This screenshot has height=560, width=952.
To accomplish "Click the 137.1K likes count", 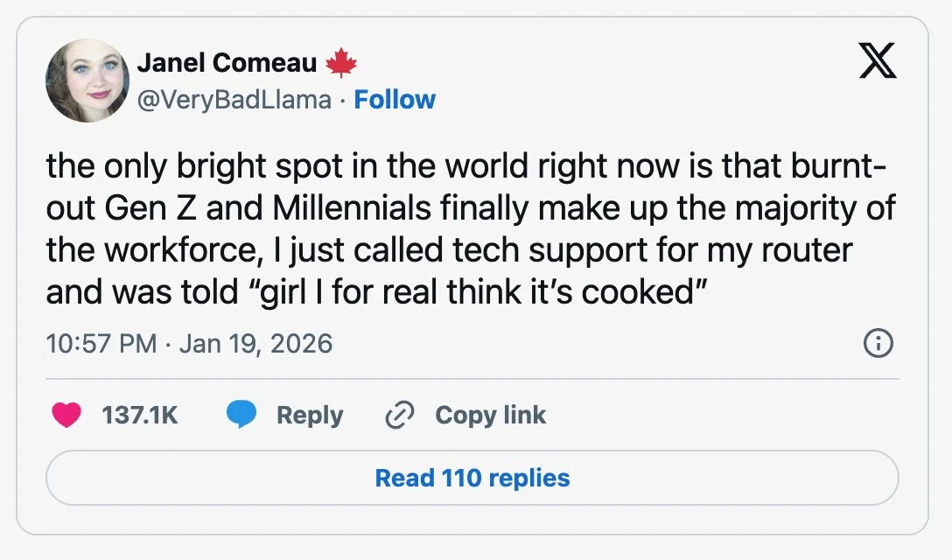I will [x=140, y=415].
